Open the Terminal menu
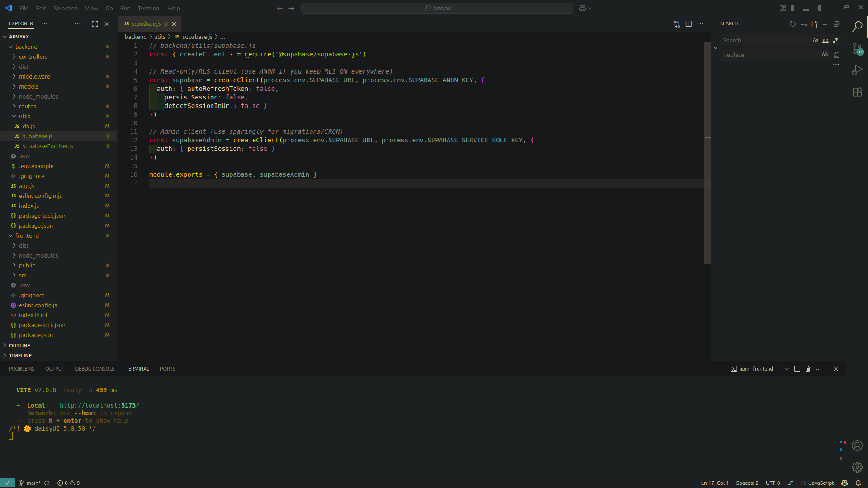 149,8
